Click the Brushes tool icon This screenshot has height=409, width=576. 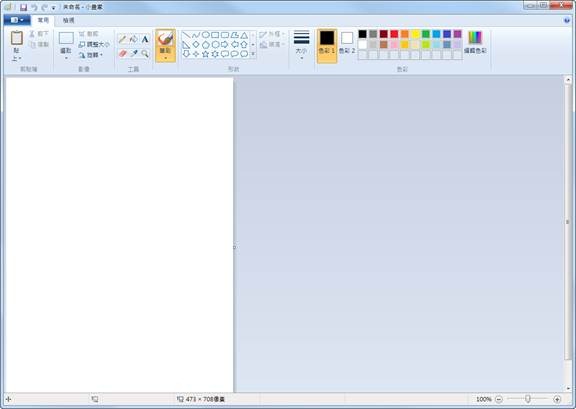tap(165, 39)
